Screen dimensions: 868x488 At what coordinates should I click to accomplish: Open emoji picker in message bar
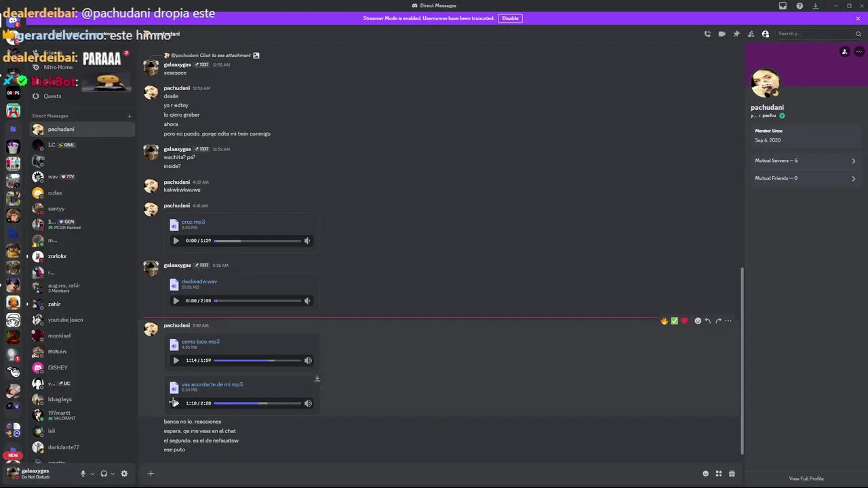[706, 474]
